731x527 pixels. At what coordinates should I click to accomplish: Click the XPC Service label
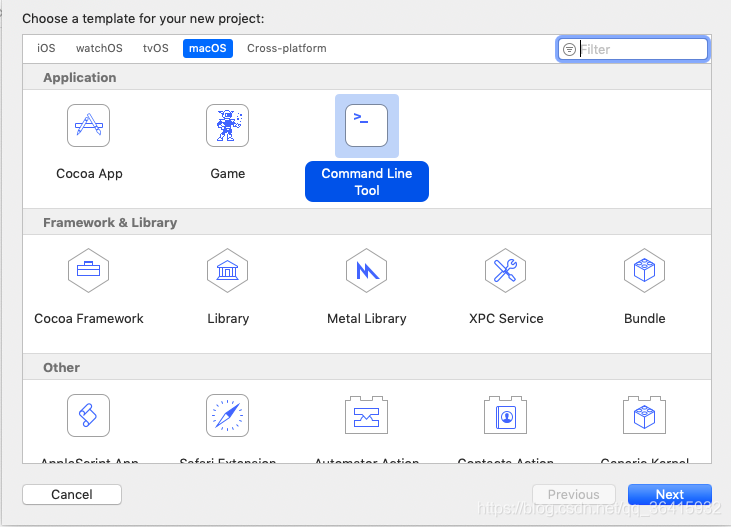click(506, 319)
